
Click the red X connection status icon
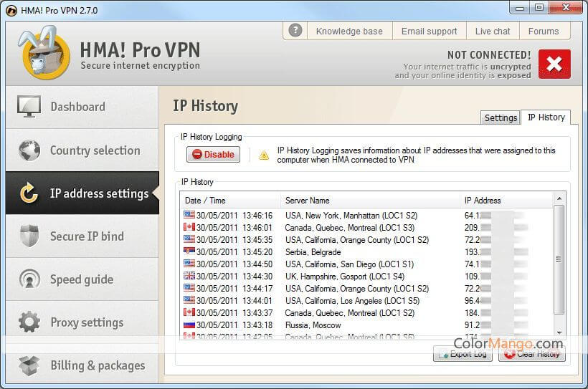point(554,64)
